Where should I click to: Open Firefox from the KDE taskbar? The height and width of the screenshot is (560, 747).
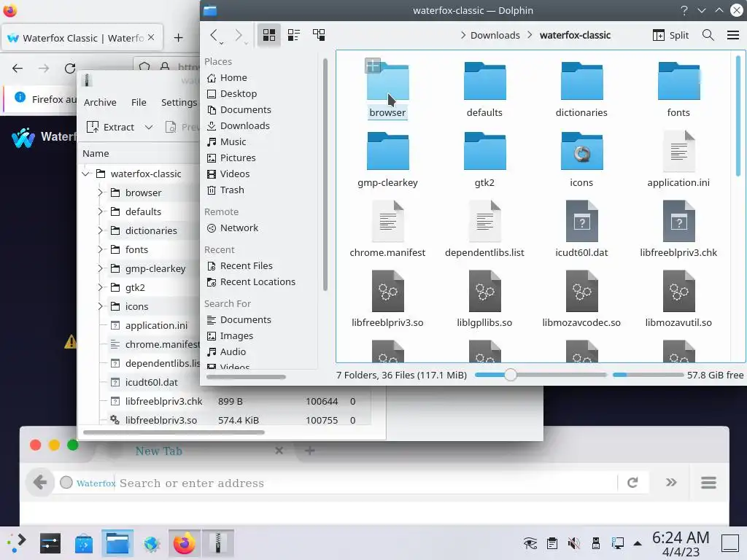[184, 543]
